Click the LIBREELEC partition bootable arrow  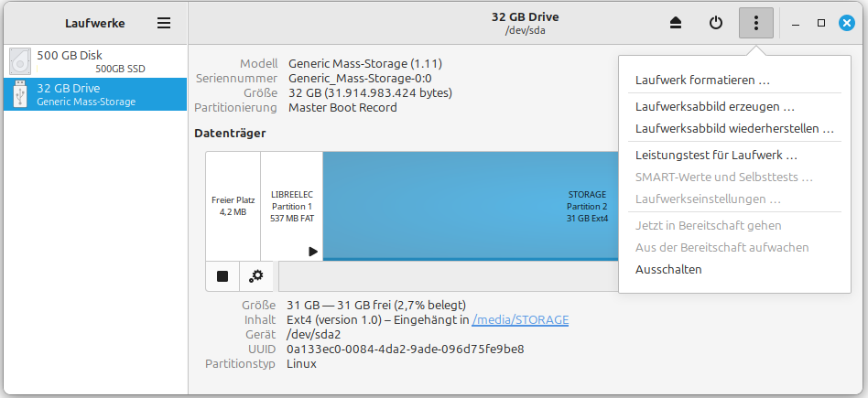click(x=313, y=252)
